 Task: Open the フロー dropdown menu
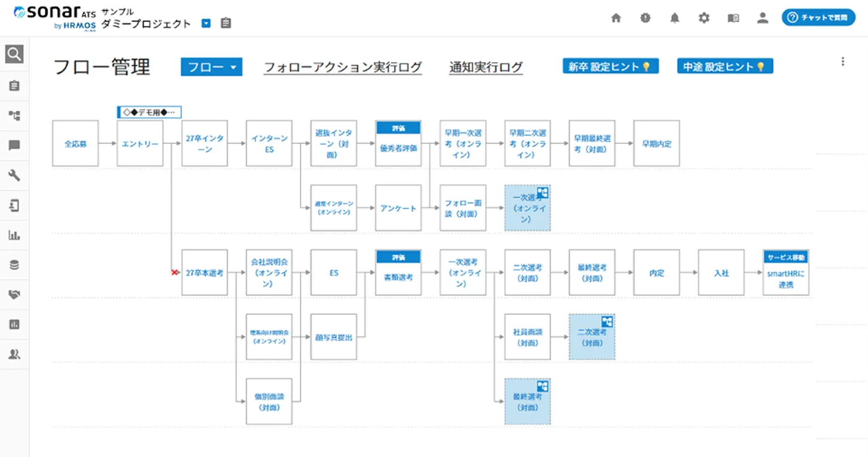click(211, 67)
